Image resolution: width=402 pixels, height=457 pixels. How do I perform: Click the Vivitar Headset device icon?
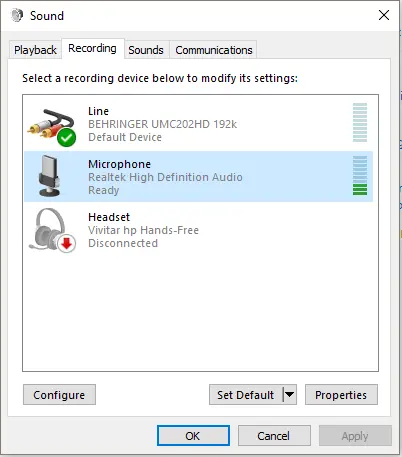(52, 230)
